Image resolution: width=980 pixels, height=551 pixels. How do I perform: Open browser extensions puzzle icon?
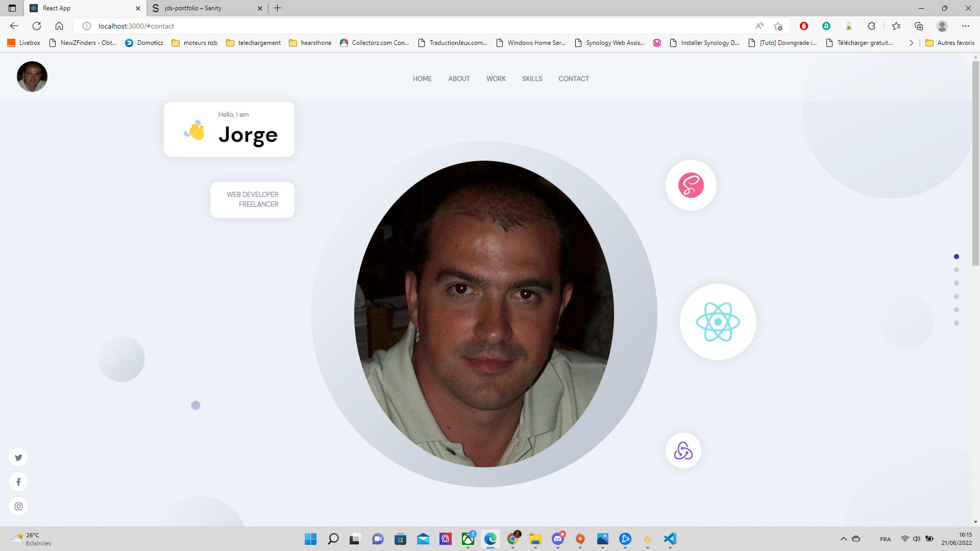(x=871, y=26)
